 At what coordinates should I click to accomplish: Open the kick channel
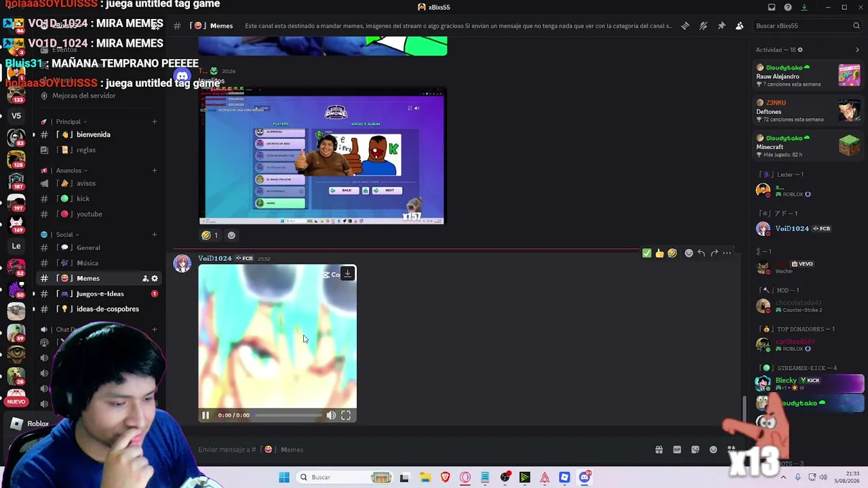coord(98,199)
